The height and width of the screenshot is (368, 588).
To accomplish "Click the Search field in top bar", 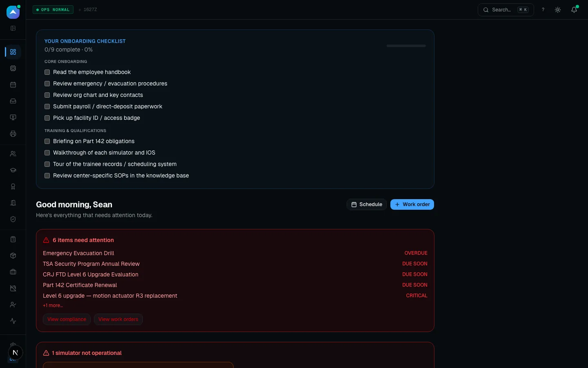I will coord(506,10).
